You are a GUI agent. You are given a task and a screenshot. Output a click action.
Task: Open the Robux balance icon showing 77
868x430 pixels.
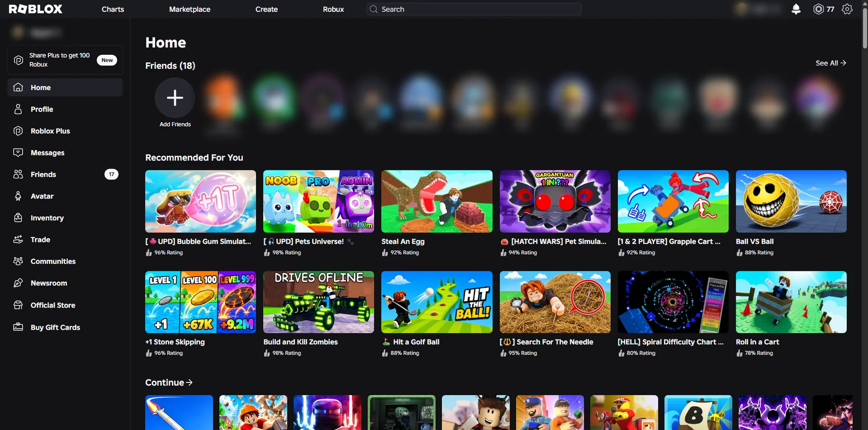coord(818,9)
